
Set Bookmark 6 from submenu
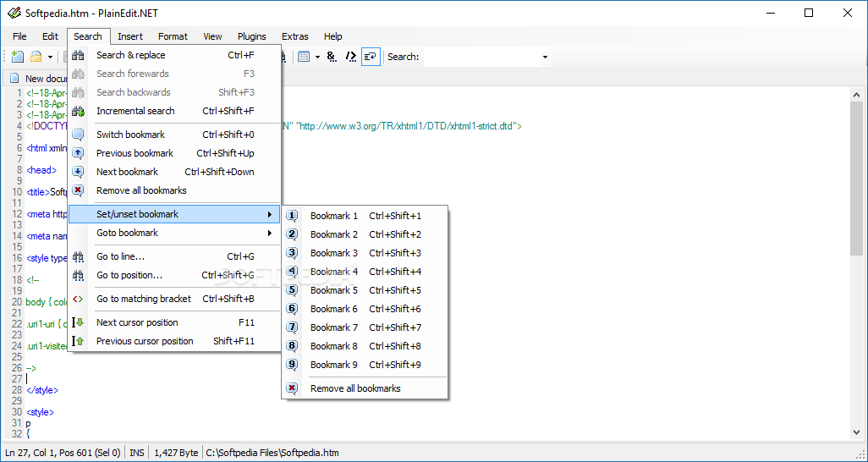tap(366, 309)
